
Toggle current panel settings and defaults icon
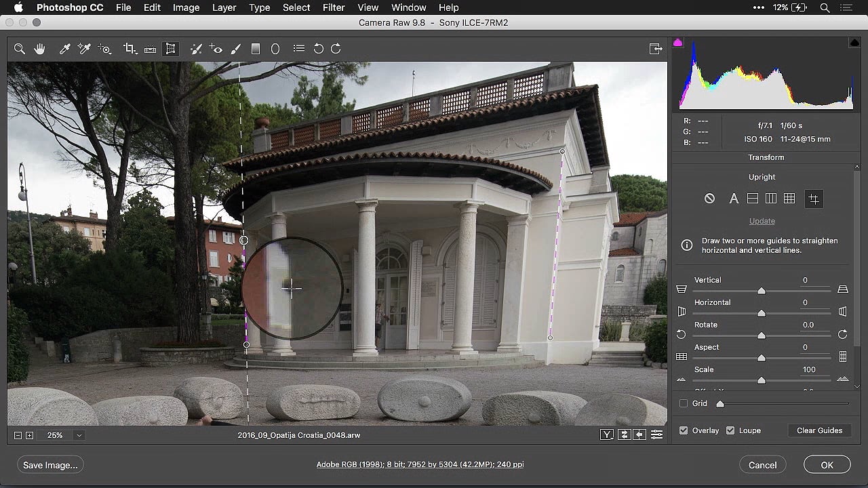point(656,435)
